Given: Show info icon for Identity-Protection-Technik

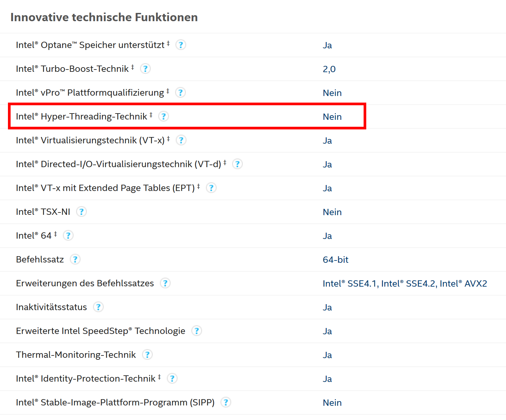Looking at the screenshot, I should click(172, 378).
